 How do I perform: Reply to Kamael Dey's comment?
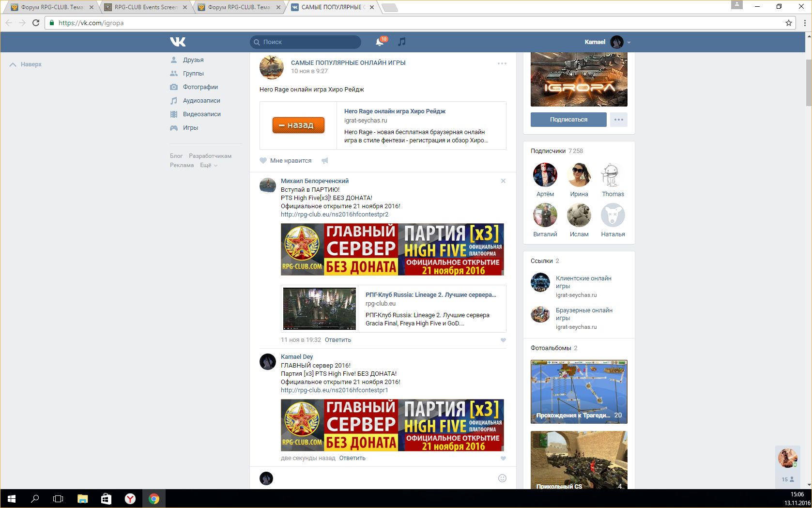[352, 458]
